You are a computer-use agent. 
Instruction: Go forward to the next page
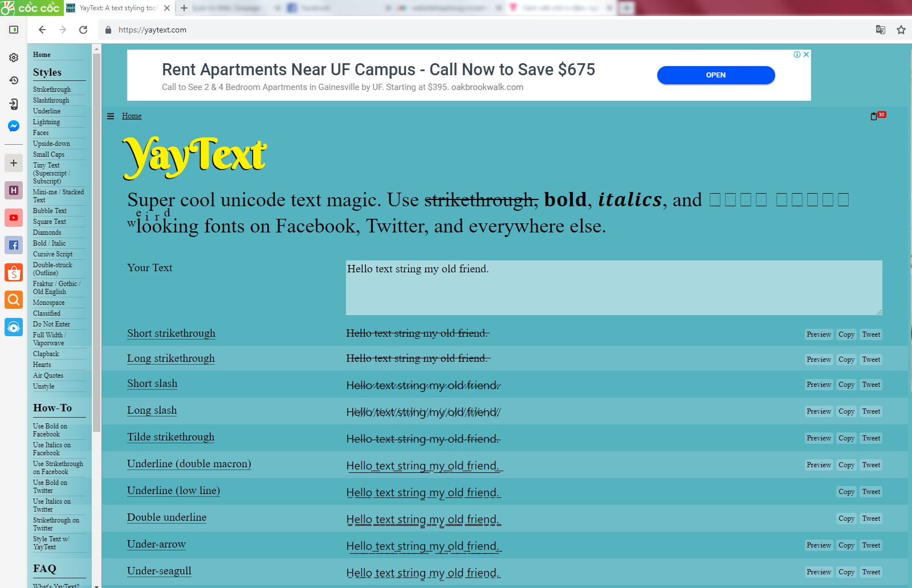tap(63, 30)
